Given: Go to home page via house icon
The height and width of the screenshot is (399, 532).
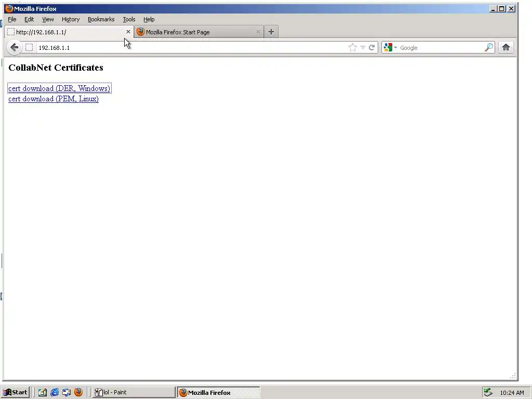Looking at the screenshot, I should click(506, 47).
